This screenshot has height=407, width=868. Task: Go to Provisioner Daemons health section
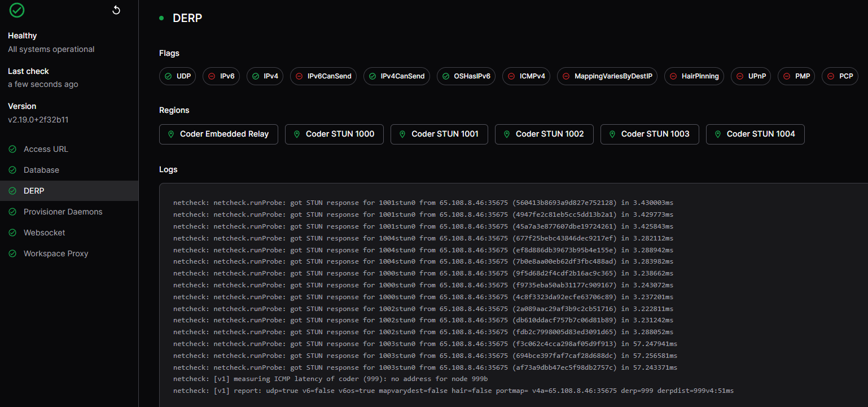(69, 212)
